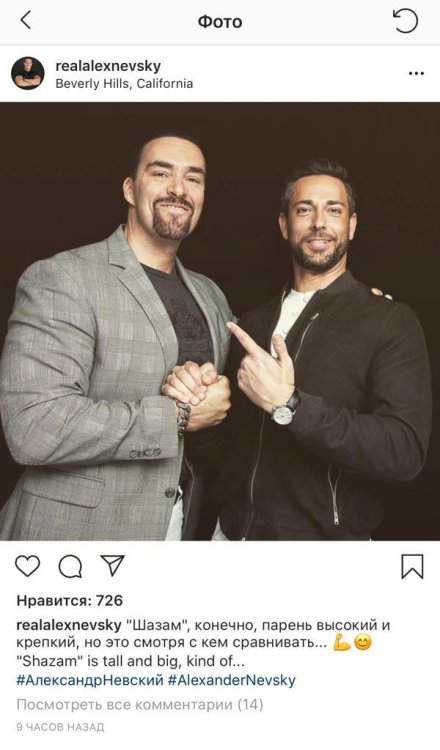
Task: Open Beverly Hills, California location
Action: coord(124,84)
